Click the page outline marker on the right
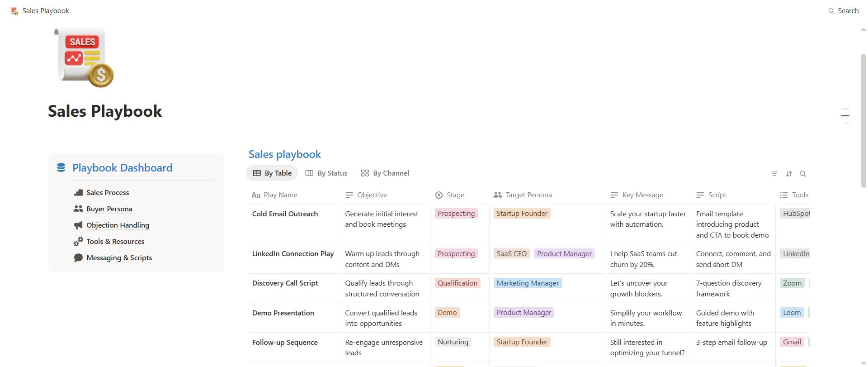 (x=845, y=116)
